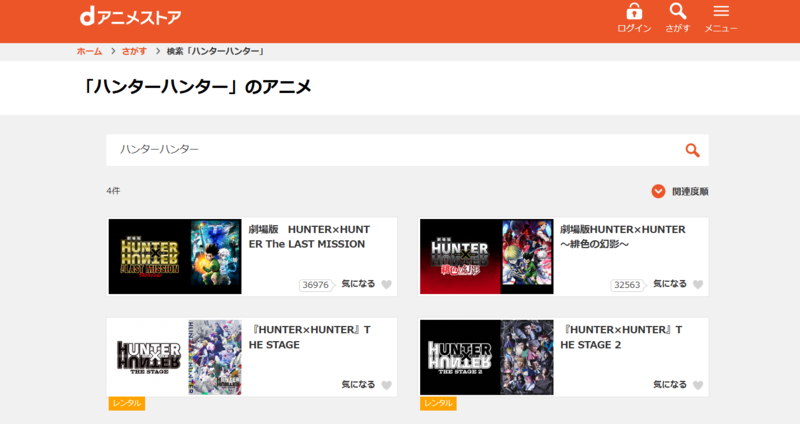
Task: Click the 36976 favorites count badge
Action: (x=315, y=285)
